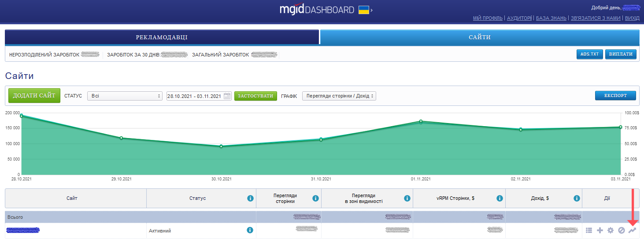This screenshot has height=240, width=644.
Task: Click the date range input field
Action: pyautogui.click(x=194, y=96)
